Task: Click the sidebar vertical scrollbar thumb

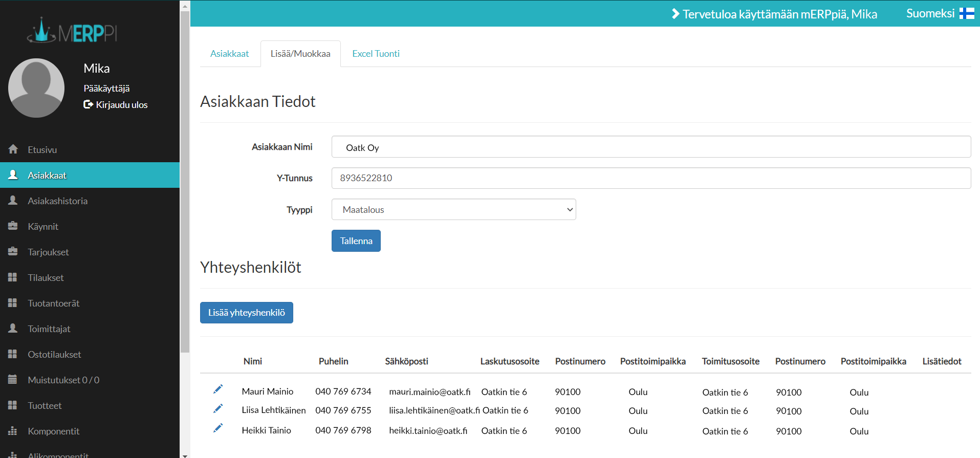Action: point(185,182)
